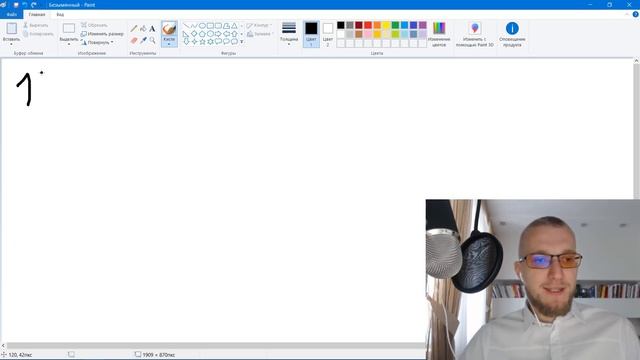This screenshot has height=360, width=640.
Task: Expand the Вставить paste dropdown arrow
Action: 11,44
